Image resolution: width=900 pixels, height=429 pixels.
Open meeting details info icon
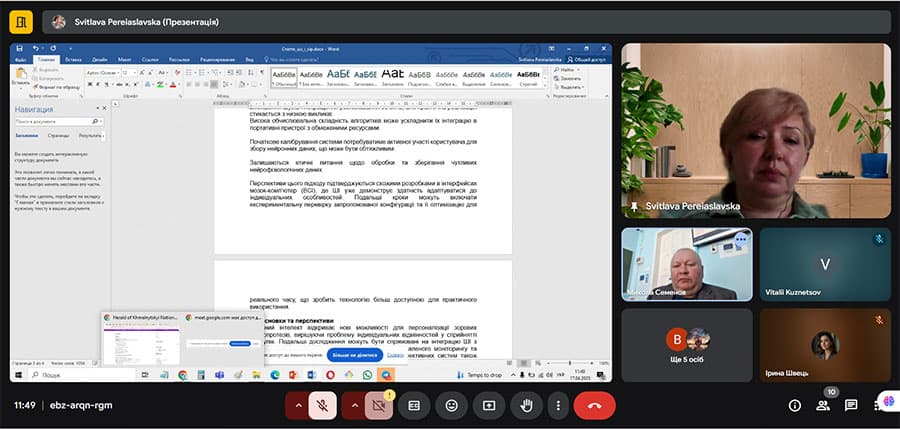[x=795, y=405]
